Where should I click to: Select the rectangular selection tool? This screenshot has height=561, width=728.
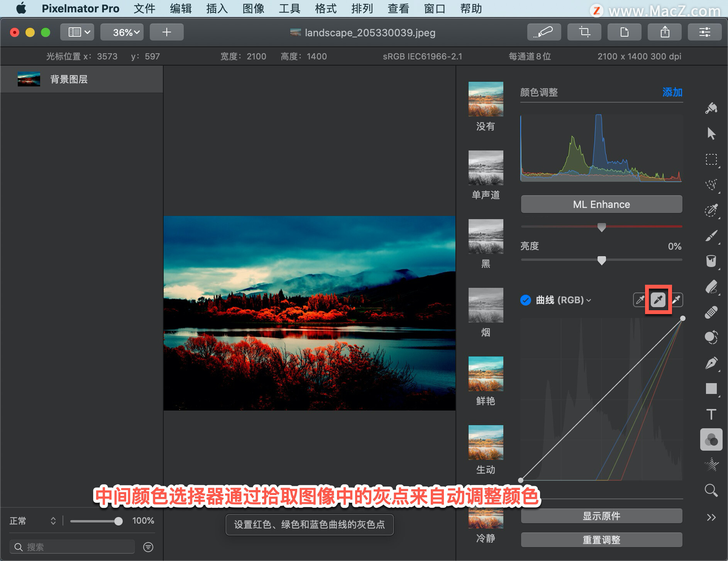point(711,159)
